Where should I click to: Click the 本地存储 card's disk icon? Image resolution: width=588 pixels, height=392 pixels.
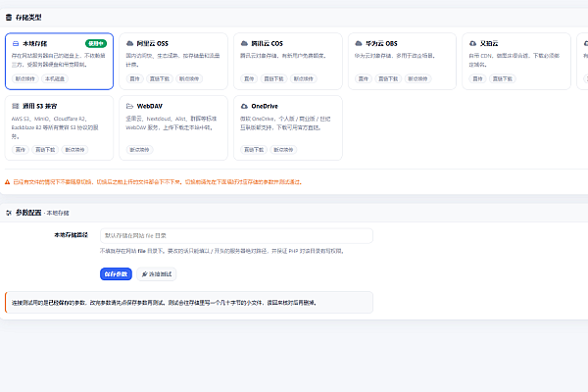(x=16, y=43)
